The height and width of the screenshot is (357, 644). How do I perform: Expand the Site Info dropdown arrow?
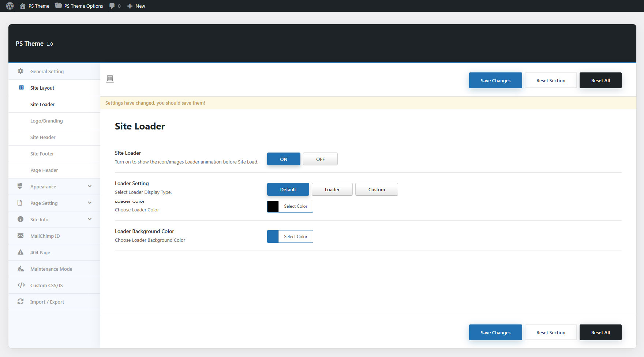(x=90, y=219)
